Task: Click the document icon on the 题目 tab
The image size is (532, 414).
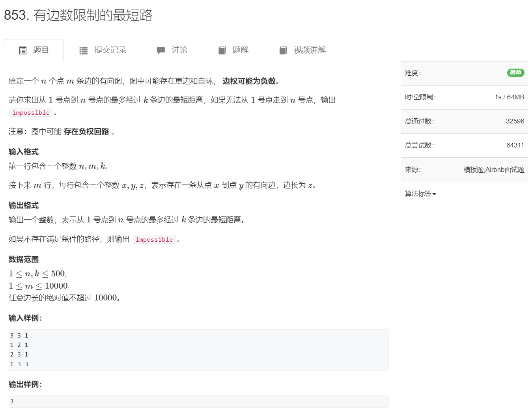Action: [x=23, y=50]
